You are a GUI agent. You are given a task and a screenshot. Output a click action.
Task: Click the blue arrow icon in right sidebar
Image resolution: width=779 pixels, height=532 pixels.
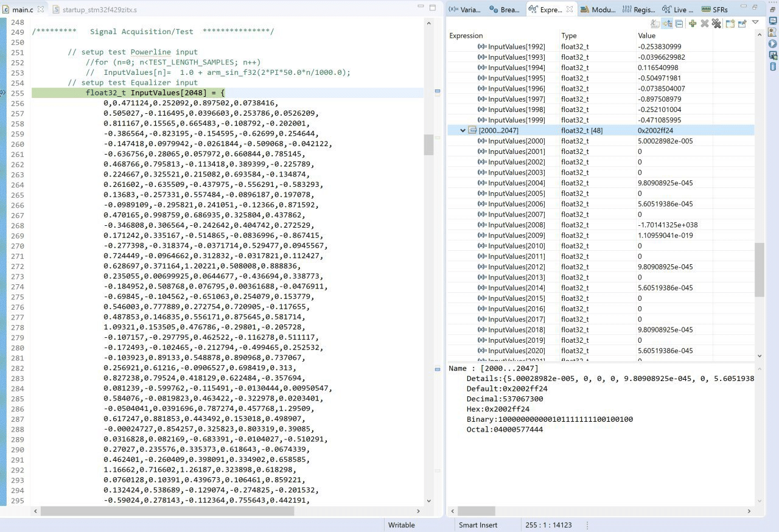click(x=773, y=44)
